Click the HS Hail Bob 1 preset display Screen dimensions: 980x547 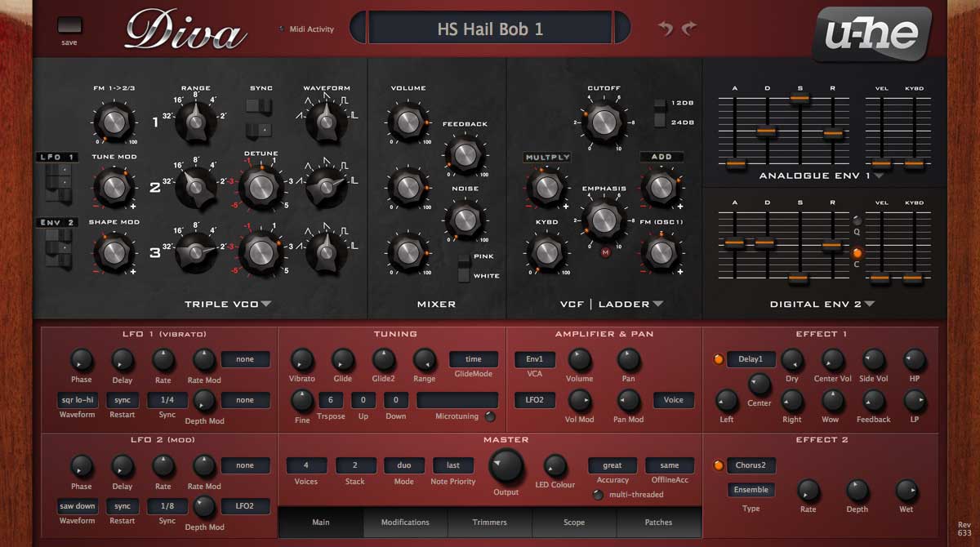(490, 29)
